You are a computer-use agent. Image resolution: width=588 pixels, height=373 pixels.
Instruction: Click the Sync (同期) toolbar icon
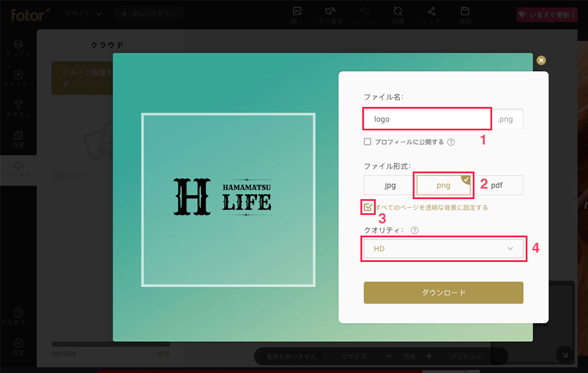tap(398, 15)
